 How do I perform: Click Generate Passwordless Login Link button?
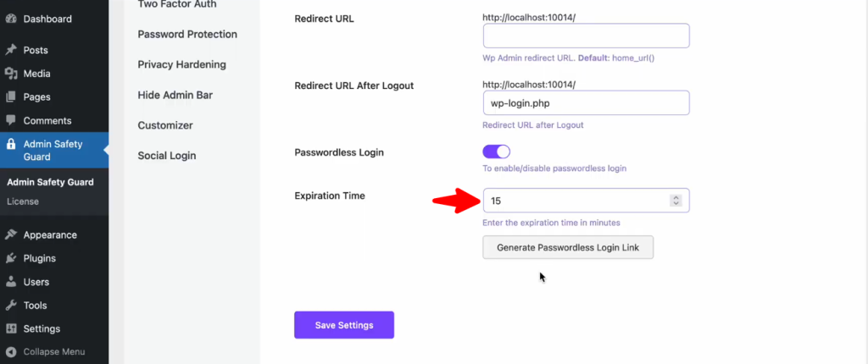click(x=568, y=247)
